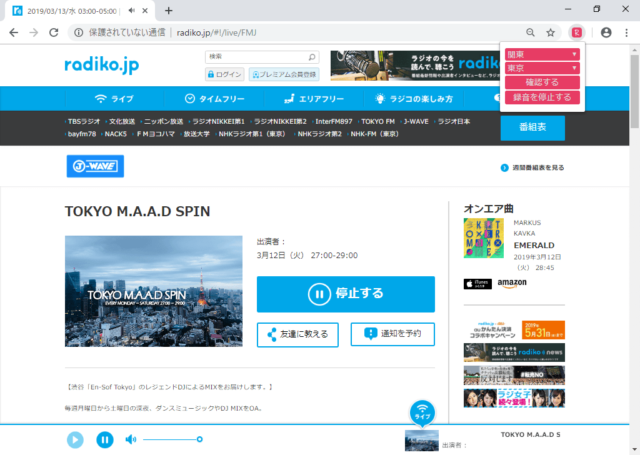640x455 pixels.
Task: Select the ラジオ日本 station
Action: click(453, 122)
